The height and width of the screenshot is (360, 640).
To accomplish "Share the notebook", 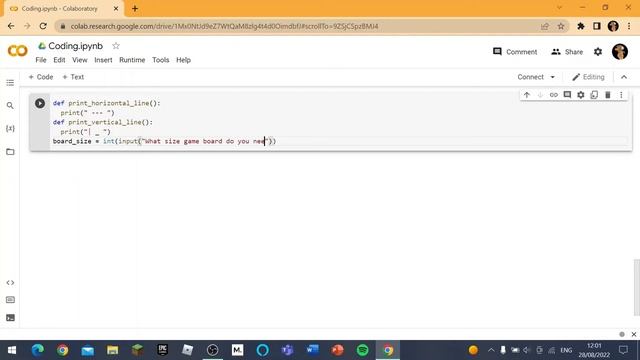I will click(x=567, y=52).
